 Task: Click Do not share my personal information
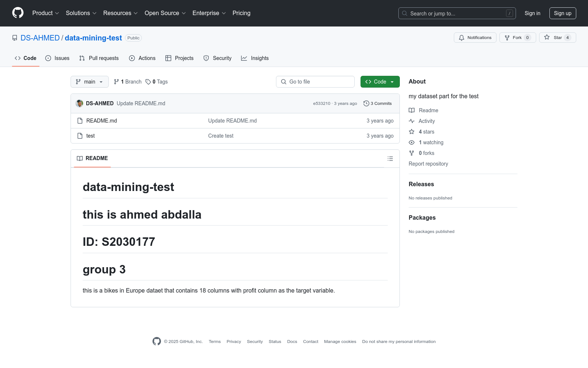pos(399,342)
